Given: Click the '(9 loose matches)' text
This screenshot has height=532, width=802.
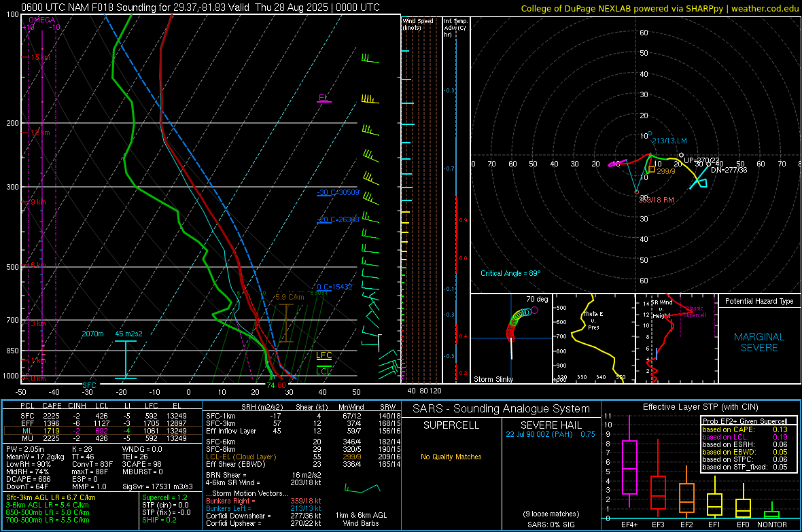Looking at the screenshot, I should (551, 514).
